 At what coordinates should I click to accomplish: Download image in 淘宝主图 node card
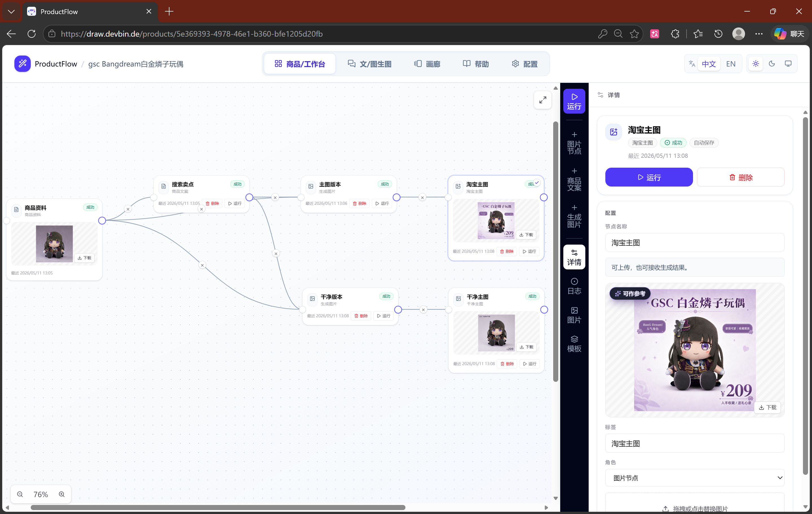526,234
